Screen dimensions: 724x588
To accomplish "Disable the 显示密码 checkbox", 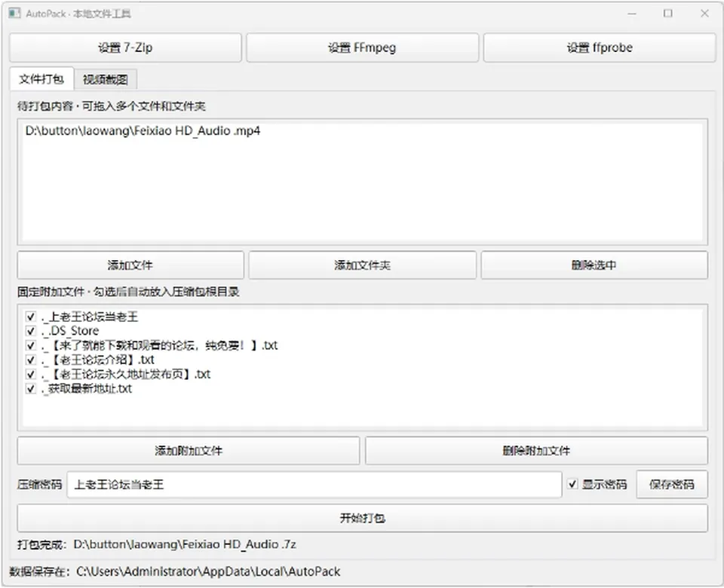I will pyautogui.click(x=572, y=484).
